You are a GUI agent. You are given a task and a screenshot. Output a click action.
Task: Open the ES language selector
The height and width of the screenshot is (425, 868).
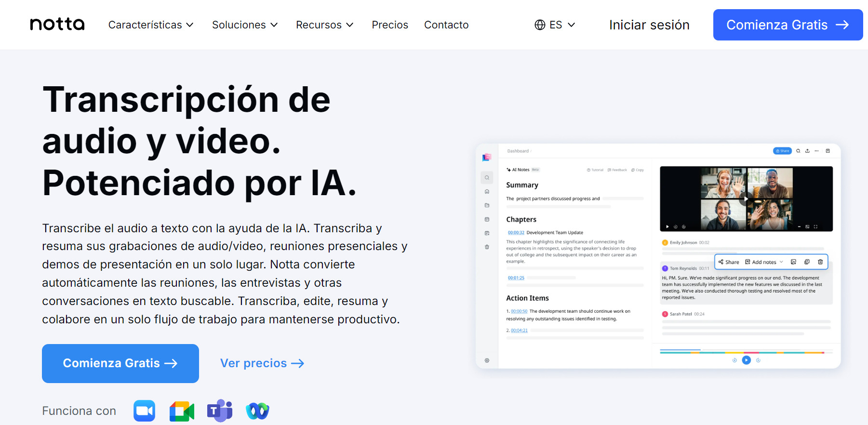click(x=555, y=25)
